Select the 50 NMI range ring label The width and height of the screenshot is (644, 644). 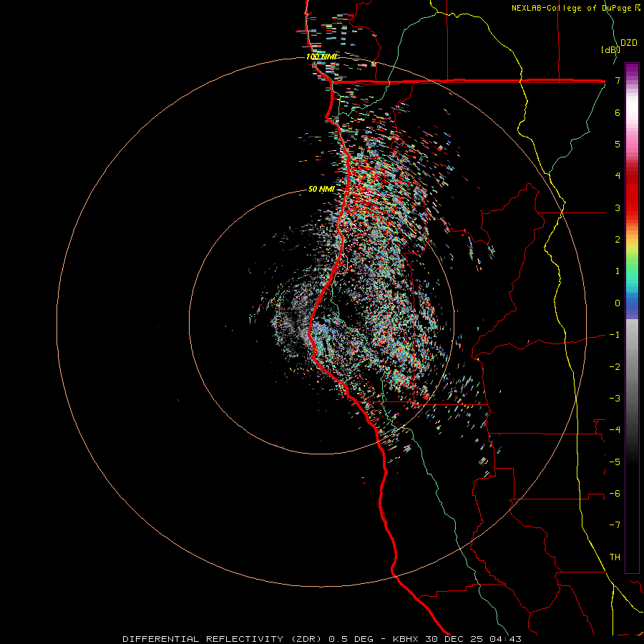point(321,189)
